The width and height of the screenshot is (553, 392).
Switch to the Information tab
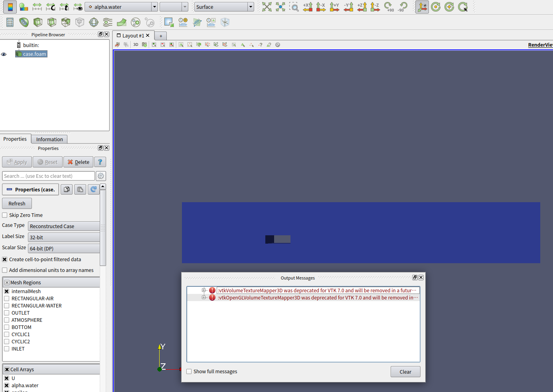[49, 139]
